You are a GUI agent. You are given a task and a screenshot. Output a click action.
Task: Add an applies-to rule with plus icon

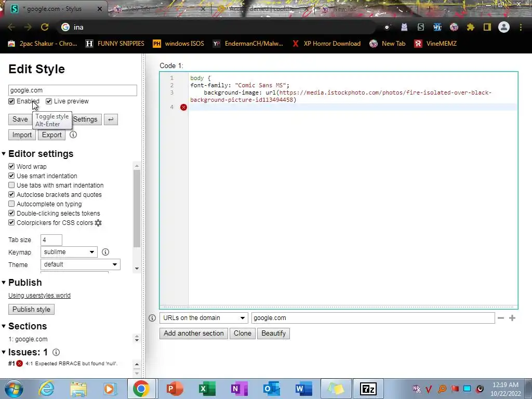(512, 318)
